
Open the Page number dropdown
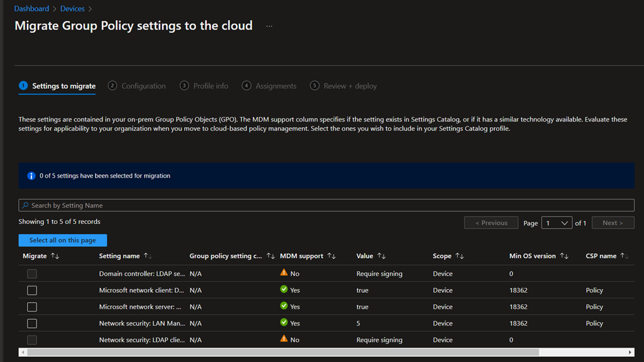(557, 223)
